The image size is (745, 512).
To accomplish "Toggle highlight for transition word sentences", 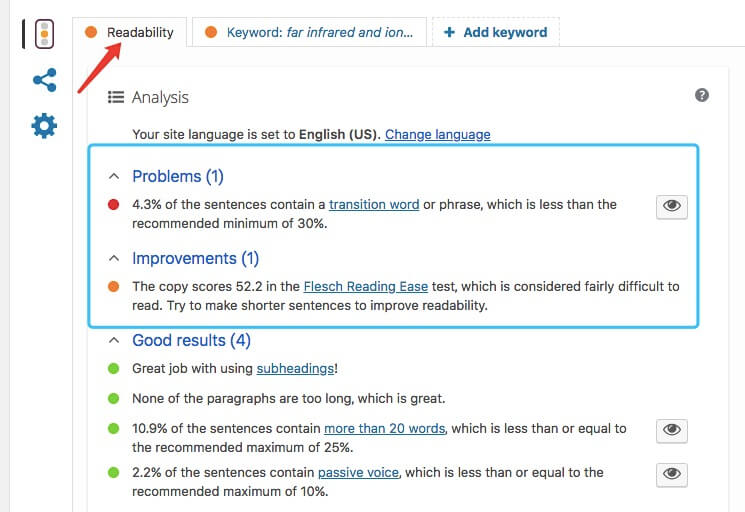I will (x=671, y=206).
